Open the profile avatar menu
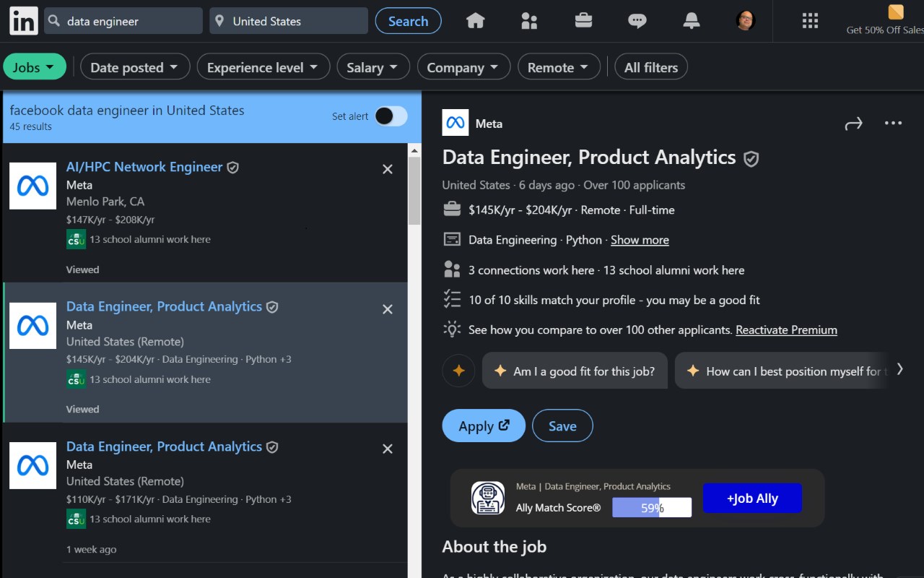This screenshot has height=578, width=924. click(x=746, y=21)
